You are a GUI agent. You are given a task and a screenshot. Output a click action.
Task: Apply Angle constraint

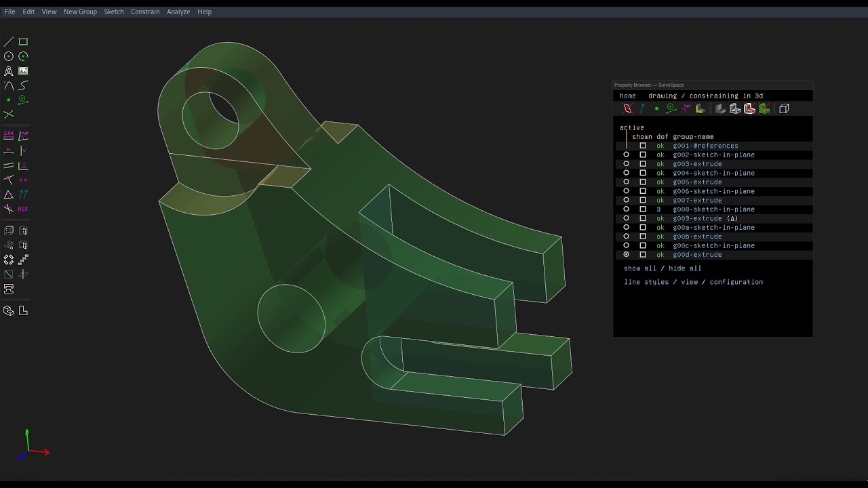coord(23,135)
